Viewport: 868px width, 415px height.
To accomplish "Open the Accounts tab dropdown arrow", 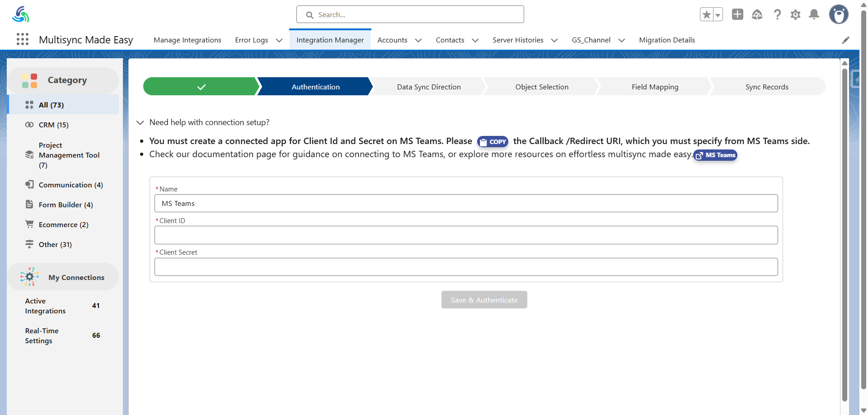I will 418,40.
